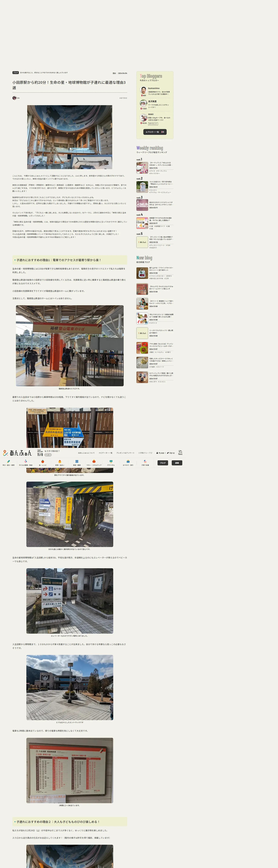Image resolution: width=278 pixels, height=868 pixels.
Task: Open &あんふぁんについて nav link
Action: [x=86, y=453]
